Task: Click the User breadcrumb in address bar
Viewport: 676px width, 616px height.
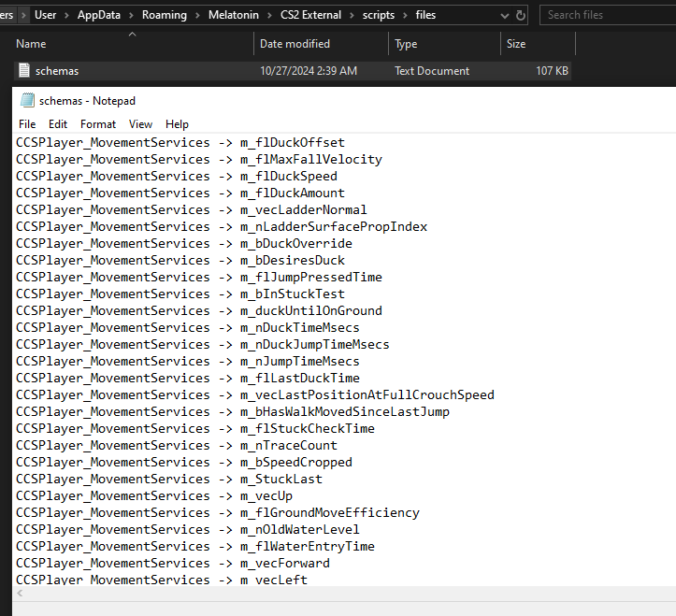Action: pyautogui.click(x=45, y=15)
